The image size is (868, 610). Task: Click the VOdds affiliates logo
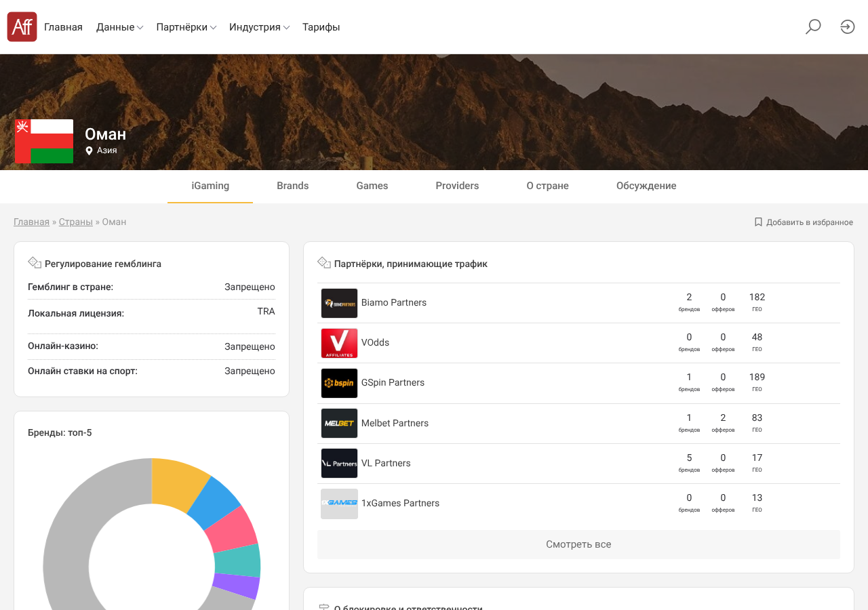(x=339, y=343)
